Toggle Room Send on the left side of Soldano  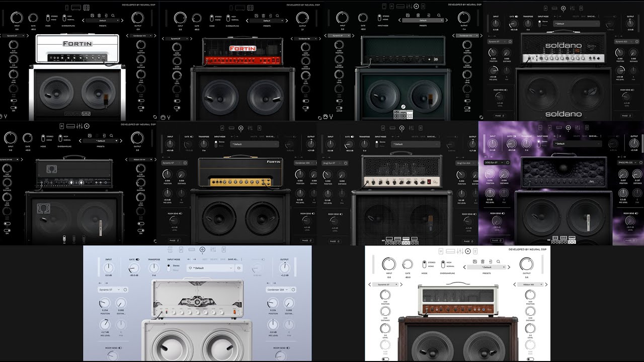pos(506,90)
